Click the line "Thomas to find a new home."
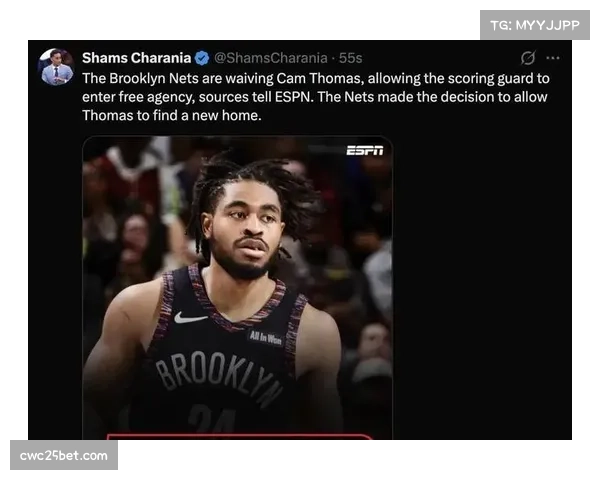The height and width of the screenshot is (480, 600). [172, 115]
